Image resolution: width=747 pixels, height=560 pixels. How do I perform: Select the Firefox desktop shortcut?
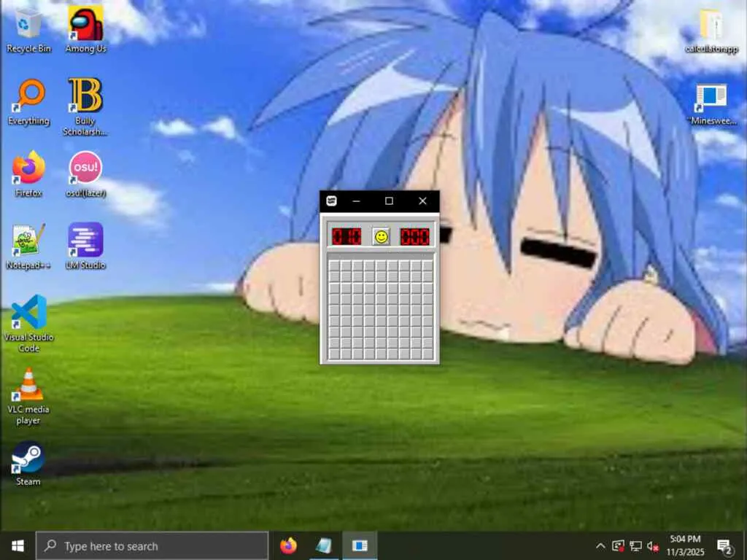tap(28, 174)
